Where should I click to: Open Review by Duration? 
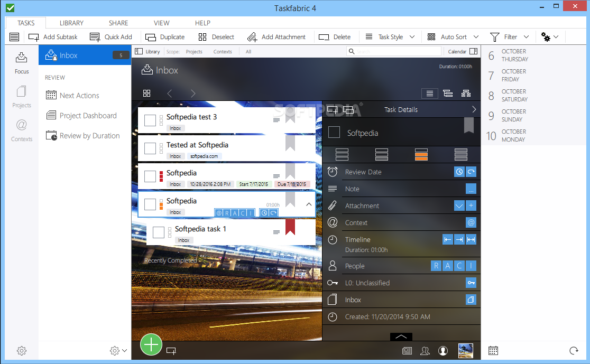click(x=83, y=136)
